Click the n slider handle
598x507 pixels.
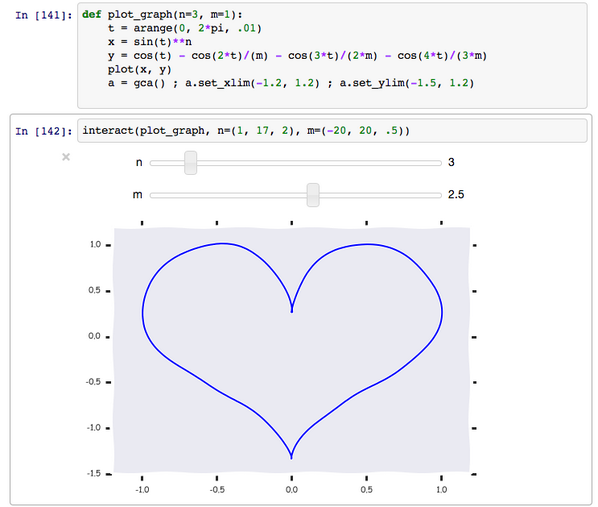pyautogui.click(x=190, y=163)
